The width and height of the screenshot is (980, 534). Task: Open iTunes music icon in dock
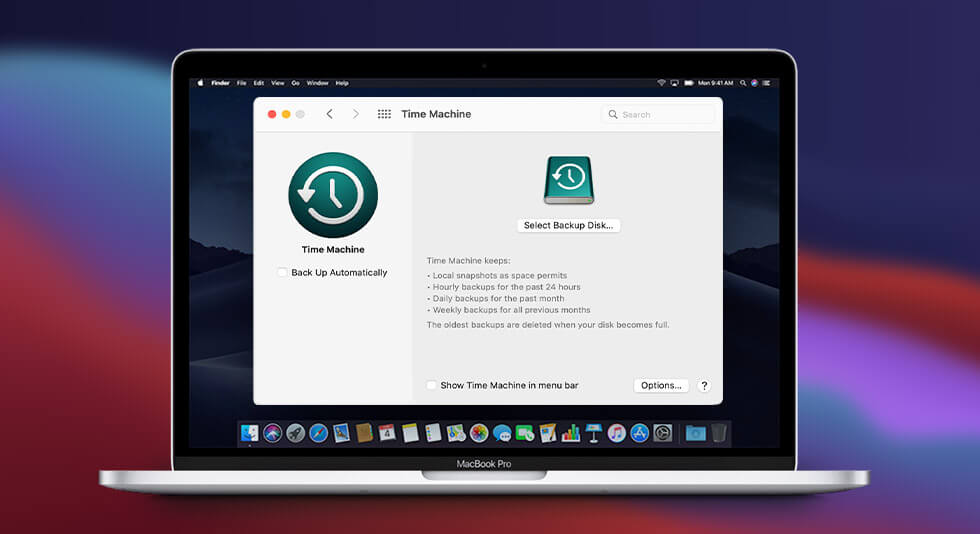(x=616, y=433)
